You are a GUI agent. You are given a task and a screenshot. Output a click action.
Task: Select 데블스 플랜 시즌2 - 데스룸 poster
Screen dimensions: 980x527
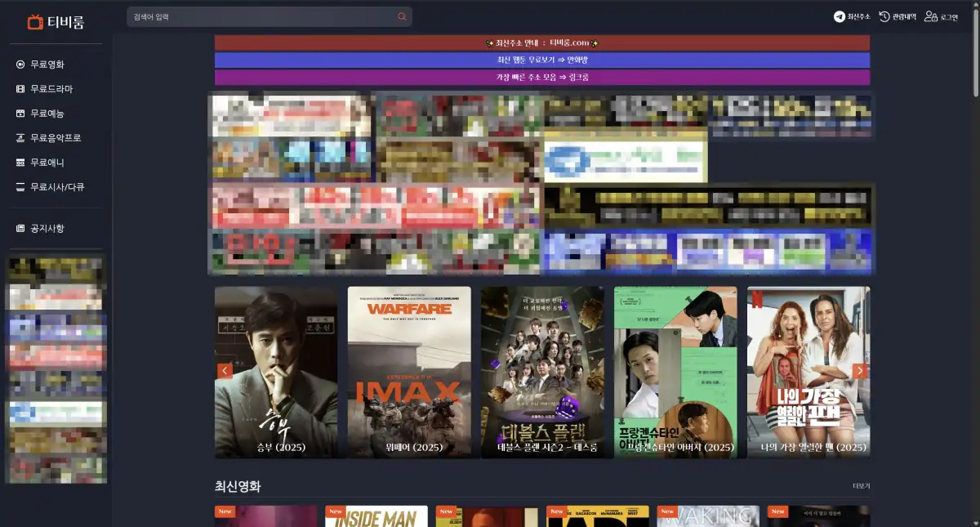click(542, 372)
